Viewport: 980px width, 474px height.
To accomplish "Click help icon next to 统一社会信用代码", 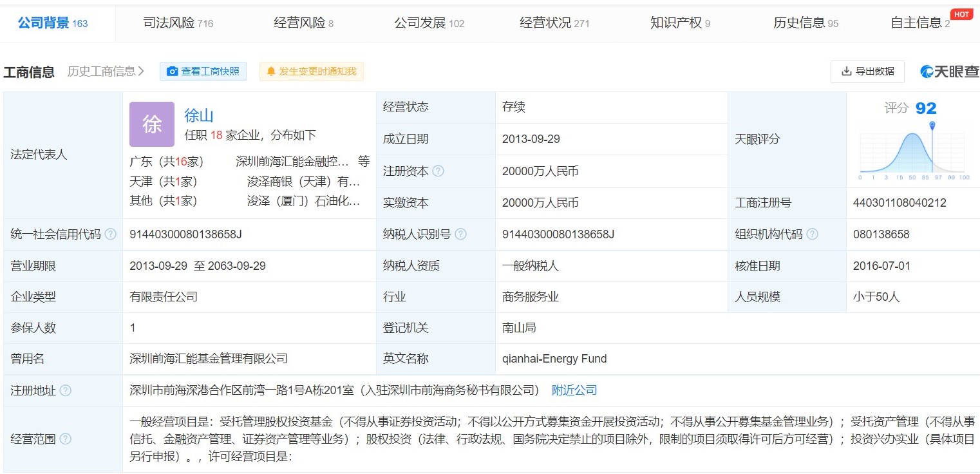I will 111,234.
